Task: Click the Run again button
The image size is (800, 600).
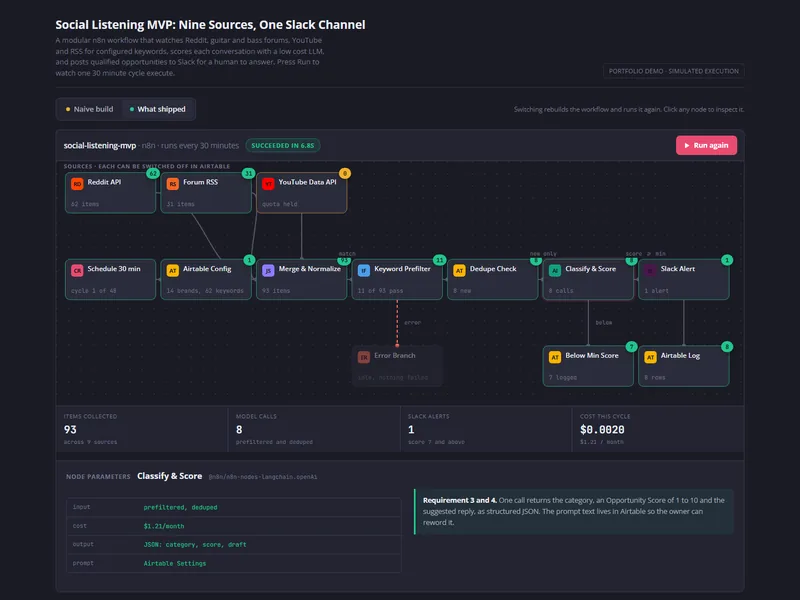Action: click(x=706, y=145)
